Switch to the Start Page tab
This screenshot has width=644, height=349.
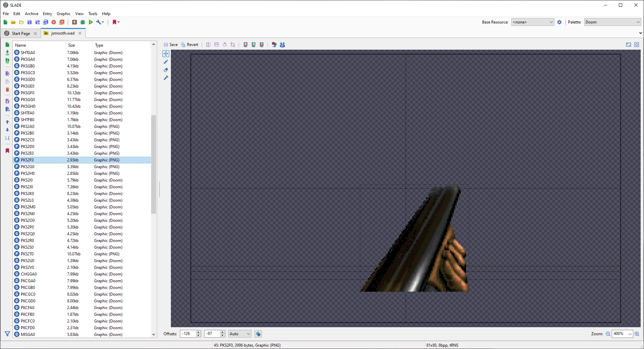point(21,34)
